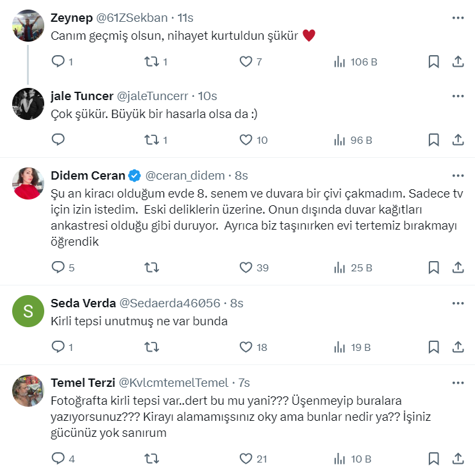This screenshot has height=476, width=475.
Task: Like Didem Ceran's tweet
Action: pos(246,268)
